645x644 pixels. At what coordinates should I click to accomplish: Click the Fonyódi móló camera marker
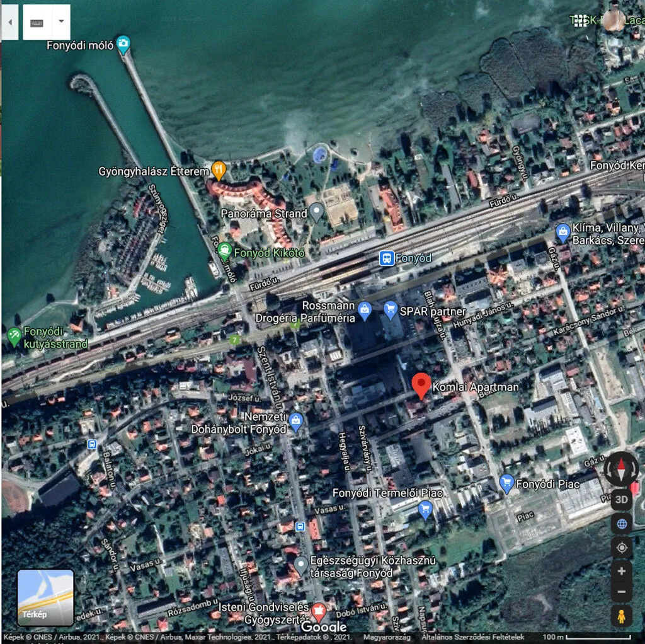tap(123, 45)
